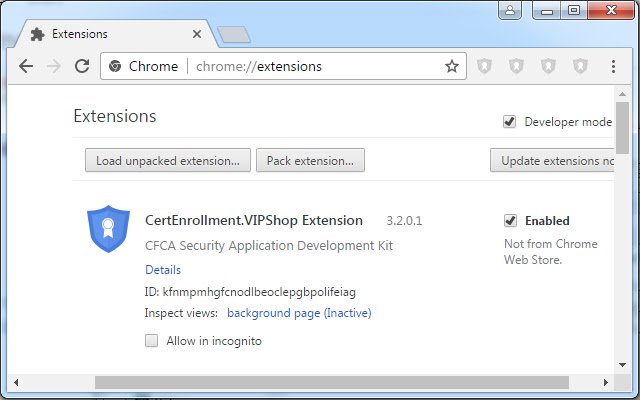This screenshot has height=400, width=640.
Task: Open the Chrome three-dot menu
Action: (613, 66)
